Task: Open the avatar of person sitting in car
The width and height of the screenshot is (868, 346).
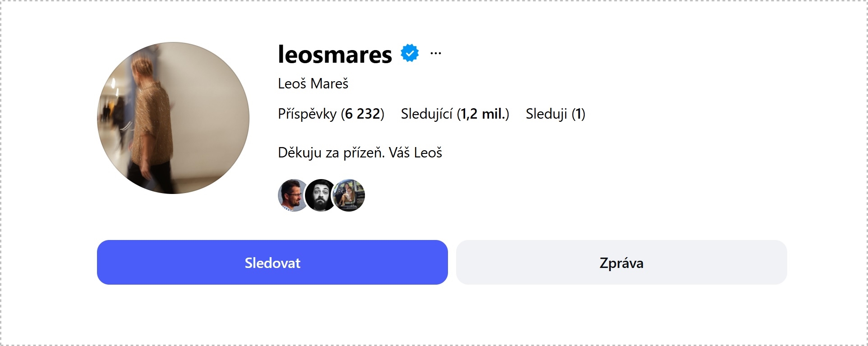Action: 350,195
